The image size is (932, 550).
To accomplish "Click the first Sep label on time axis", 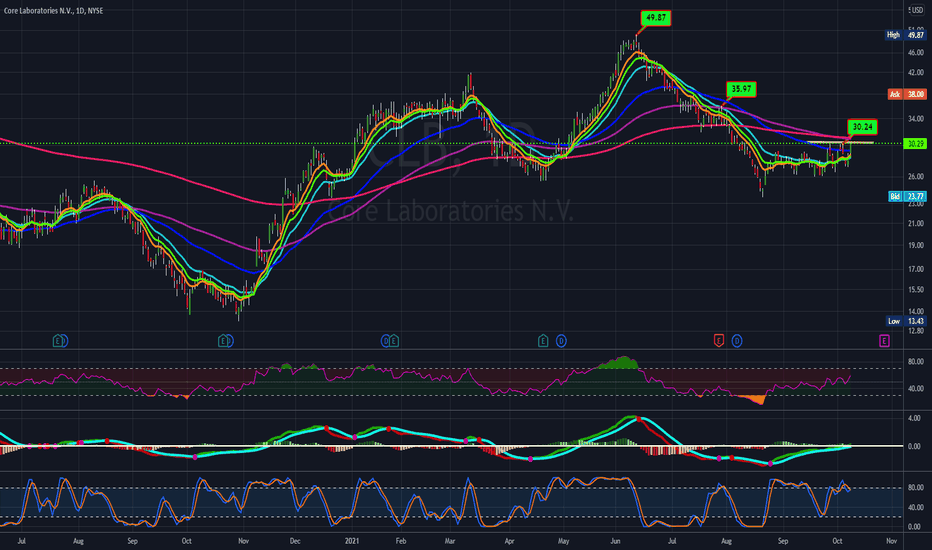I will pos(133,541).
